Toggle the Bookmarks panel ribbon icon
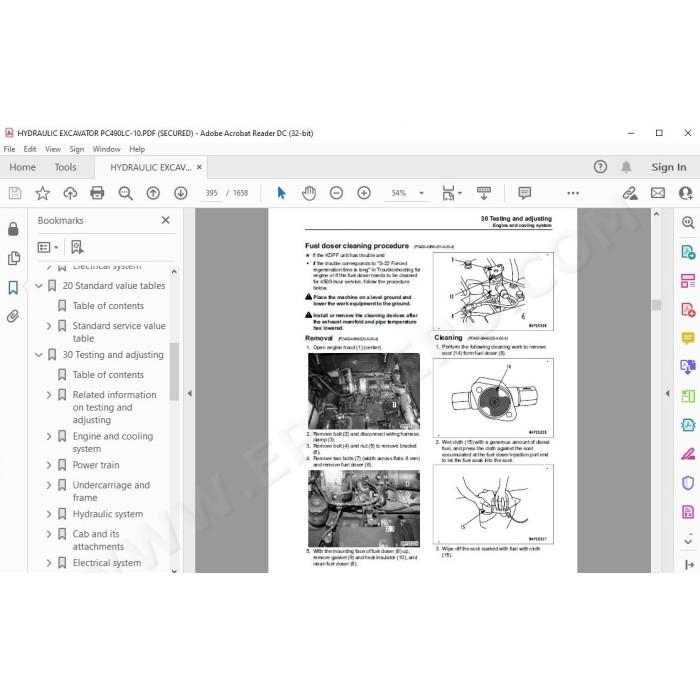The width and height of the screenshot is (700, 700). pyautogui.click(x=13, y=288)
